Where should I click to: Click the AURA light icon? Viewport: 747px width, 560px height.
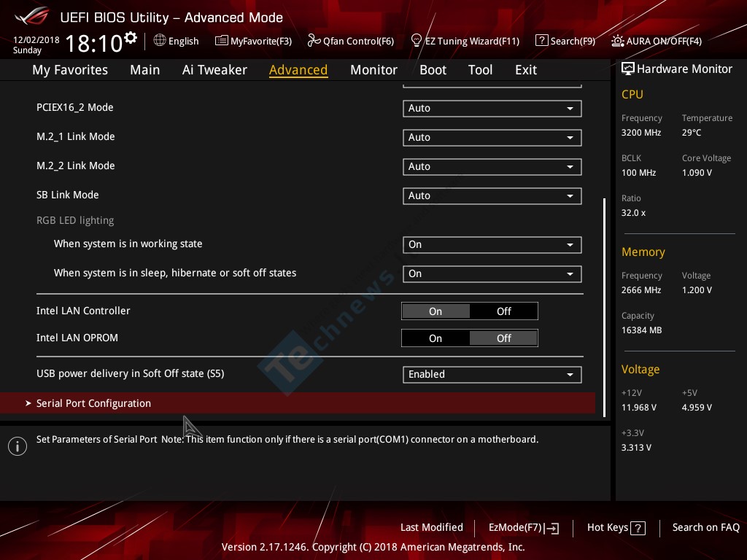[617, 41]
